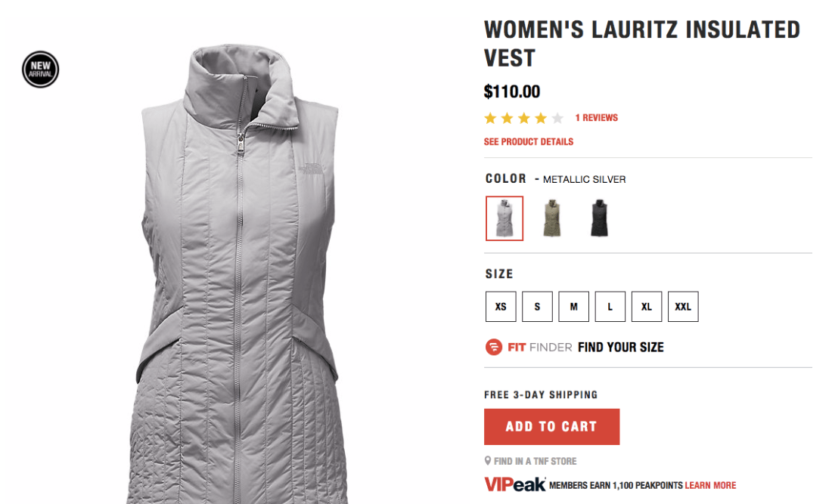The width and height of the screenshot is (832, 504).
Task: Click the empty fifth rating star
Action: coord(557,118)
